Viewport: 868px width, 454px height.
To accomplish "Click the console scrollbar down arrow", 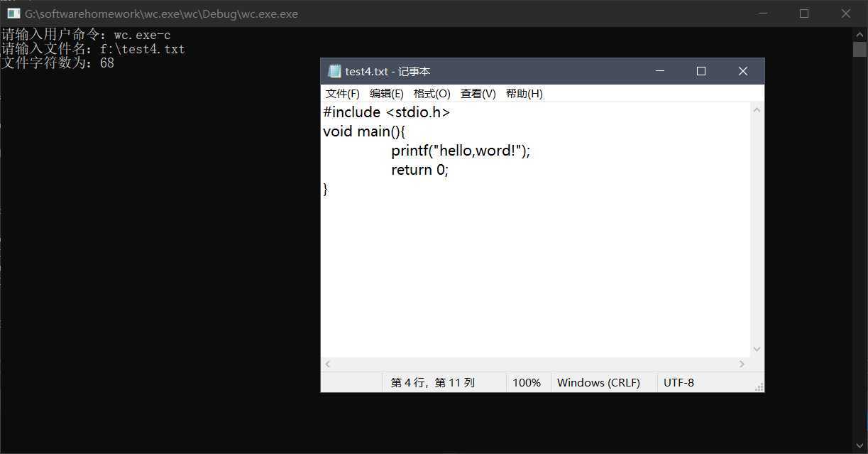I will [x=859, y=446].
